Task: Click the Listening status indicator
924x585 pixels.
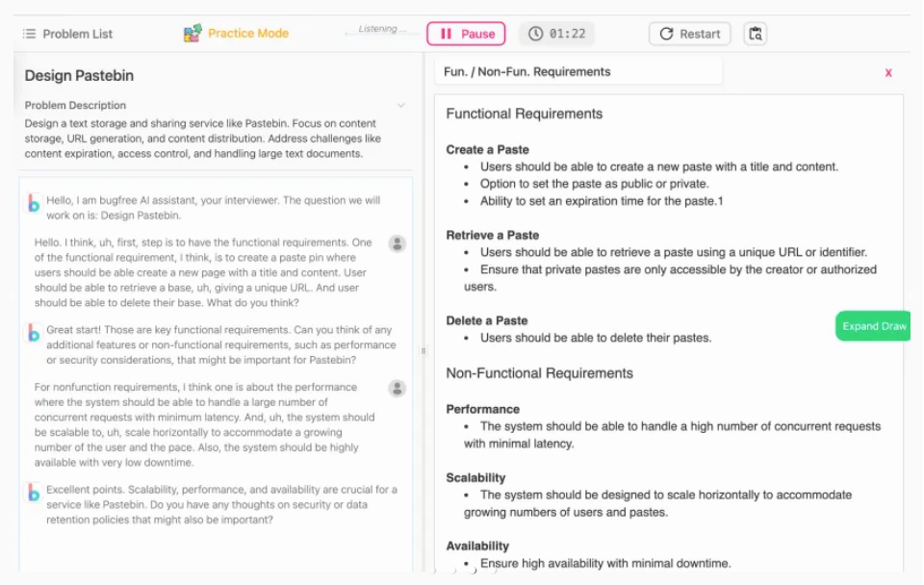Action: (x=382, y=29)
